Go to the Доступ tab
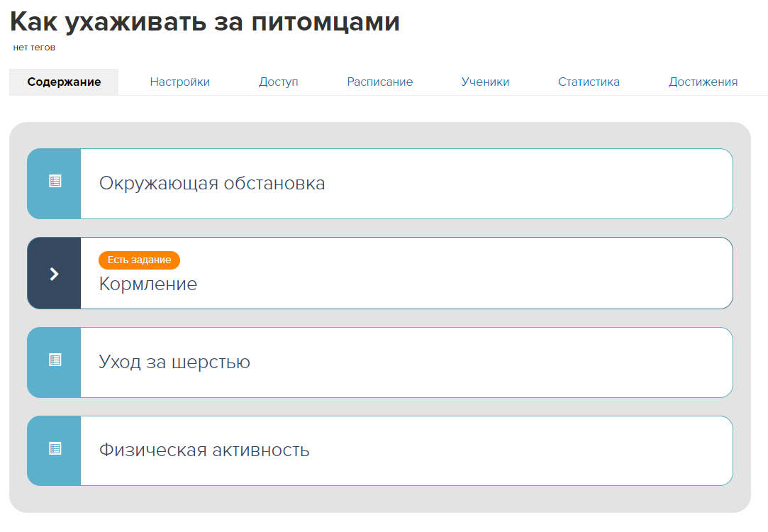This screenshot has height=532, width=768. point(278,82)
